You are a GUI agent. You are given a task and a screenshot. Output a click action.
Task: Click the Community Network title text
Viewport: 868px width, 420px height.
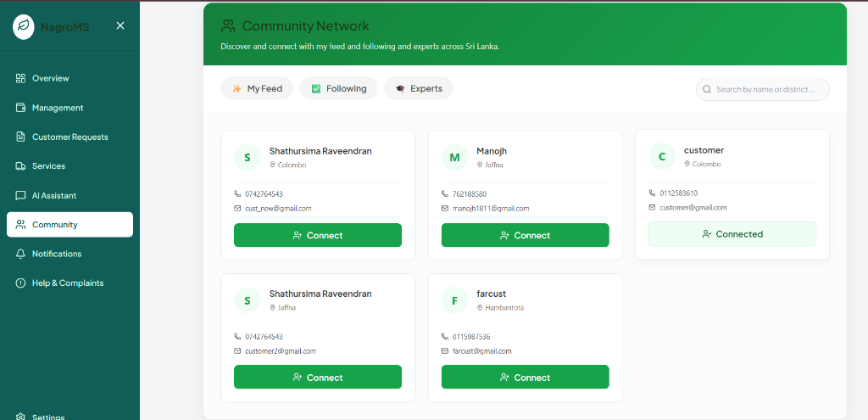(305, 25)
